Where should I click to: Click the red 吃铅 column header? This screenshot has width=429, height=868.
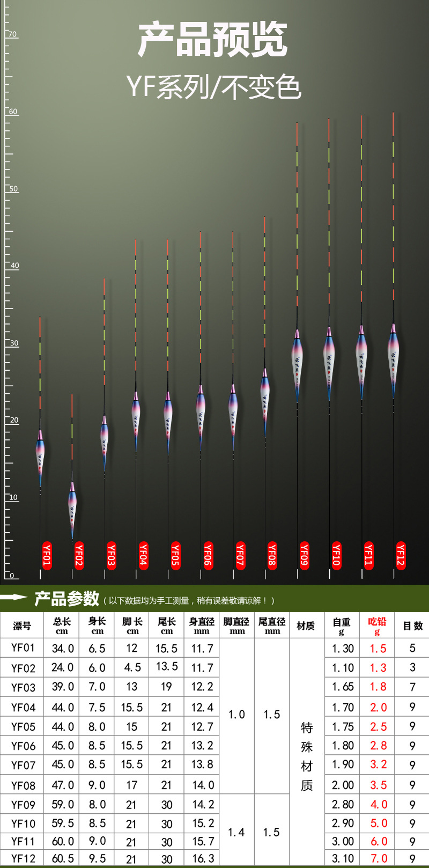pyautogui.click(x=378, y=626)
